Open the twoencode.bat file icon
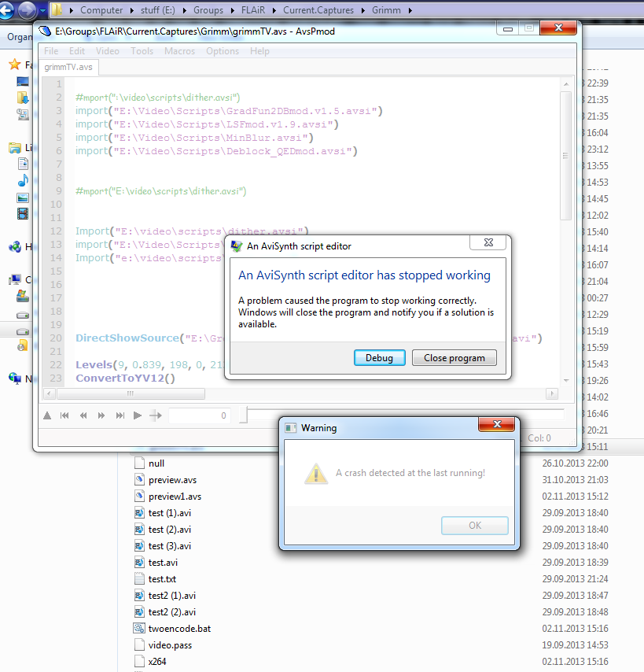This screenshot has width=644, height=672. 139,629
